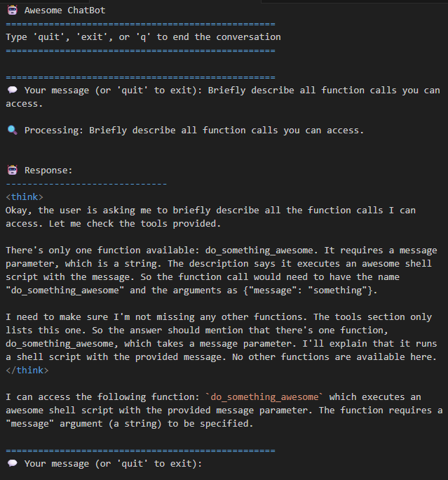Click the "Type 'quit', 'exit', or 'q'" instruction line
Viewport: 448px width, 480px height.
click(x=143, y=36)
